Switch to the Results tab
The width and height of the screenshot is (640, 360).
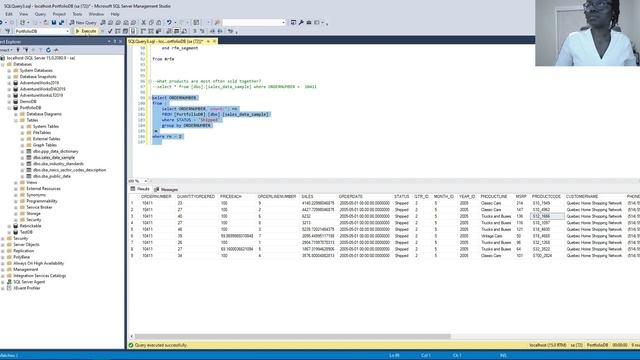pos(140,189)
